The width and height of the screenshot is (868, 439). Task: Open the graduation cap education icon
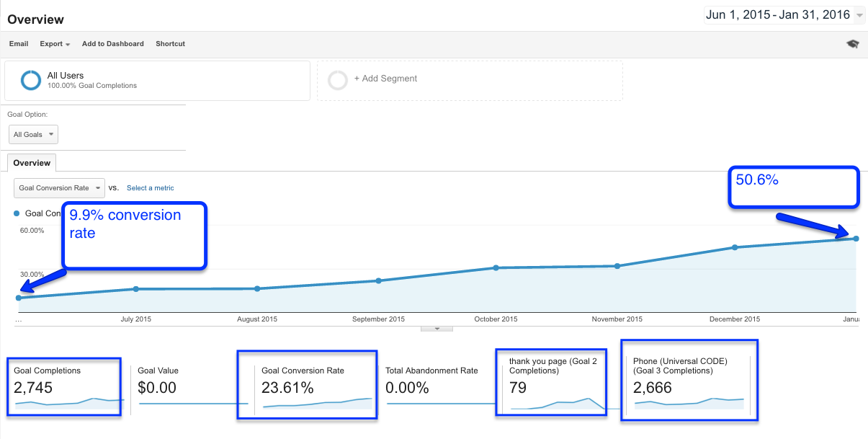point(853,44)
